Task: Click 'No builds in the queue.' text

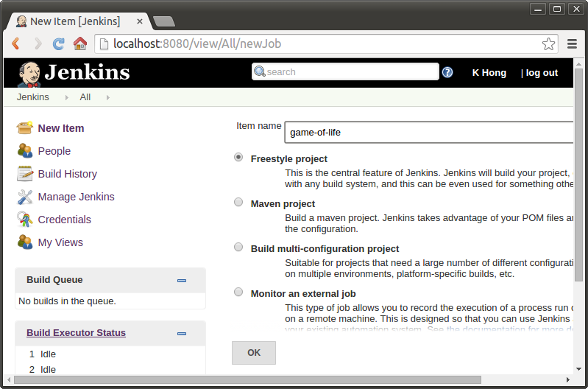Action: 67,301
